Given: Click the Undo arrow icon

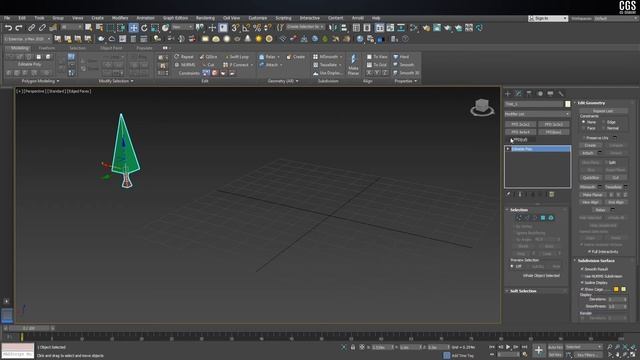Looking at the screenshot, I should coord(8,28).
